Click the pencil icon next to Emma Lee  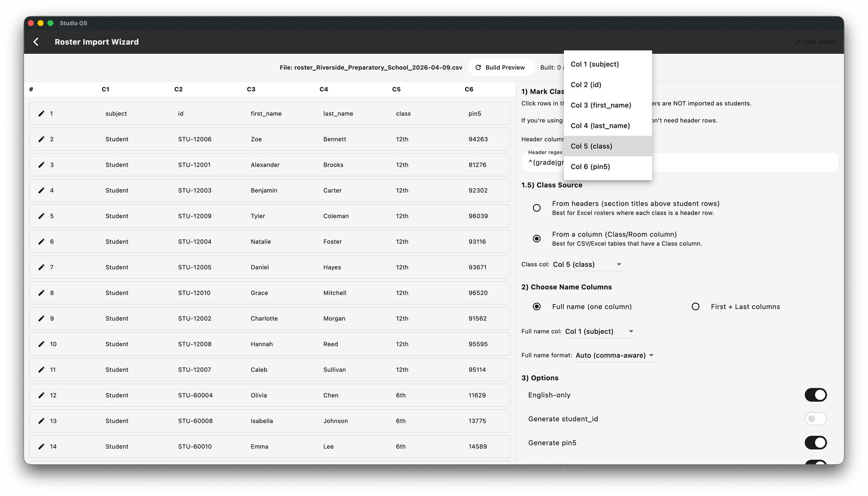click(x=41, y=446)
